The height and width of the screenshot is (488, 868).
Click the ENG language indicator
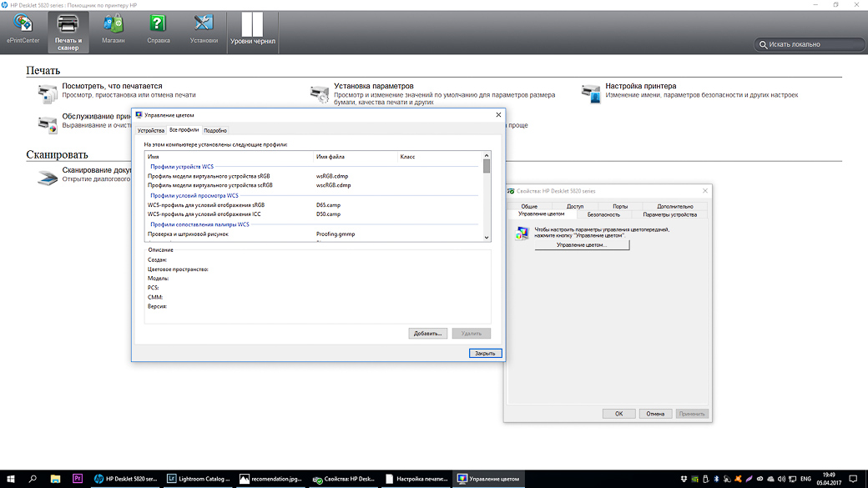[806, 479]
